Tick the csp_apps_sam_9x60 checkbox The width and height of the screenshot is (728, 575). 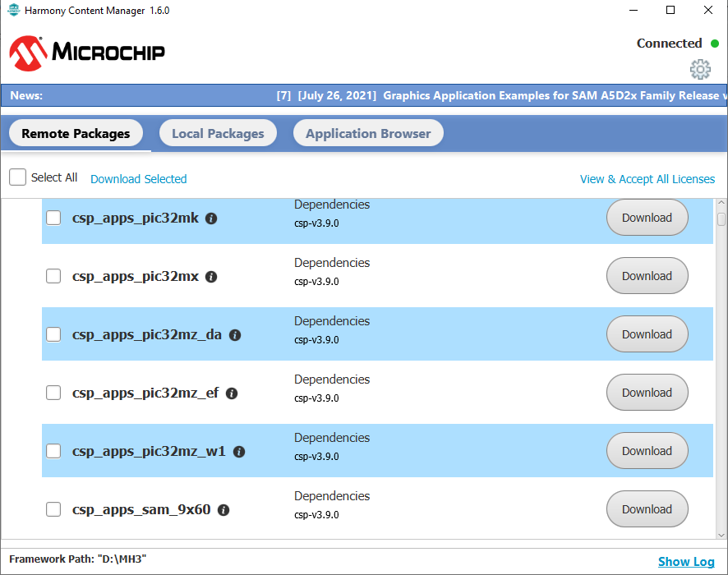pyautogui.click(x=53, y=509)
